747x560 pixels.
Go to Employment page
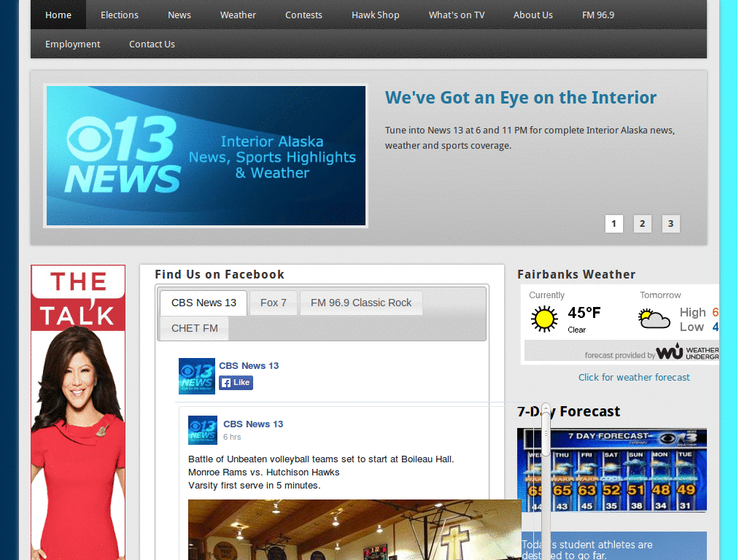72,44
